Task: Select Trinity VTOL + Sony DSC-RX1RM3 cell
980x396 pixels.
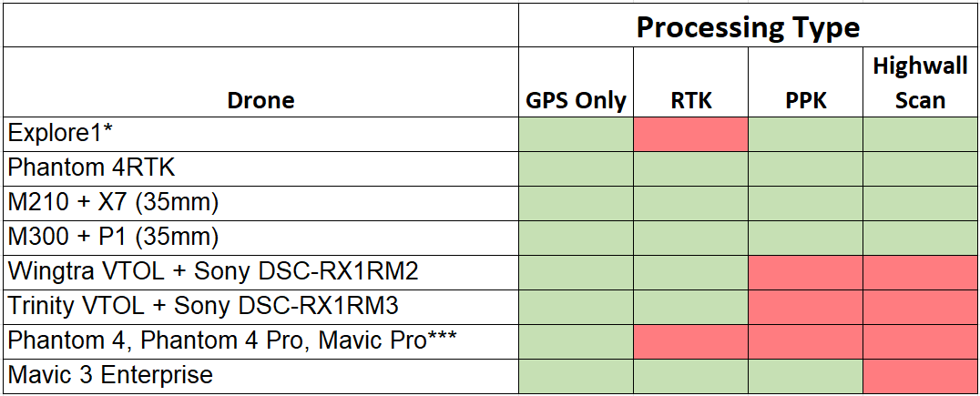Action: 261,308
